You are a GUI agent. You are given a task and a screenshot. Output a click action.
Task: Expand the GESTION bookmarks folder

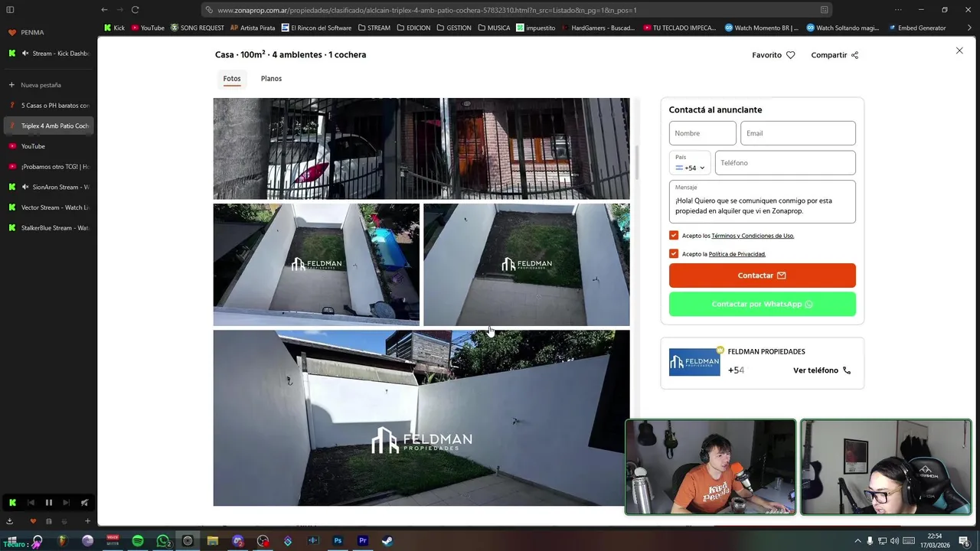(454, 28)
